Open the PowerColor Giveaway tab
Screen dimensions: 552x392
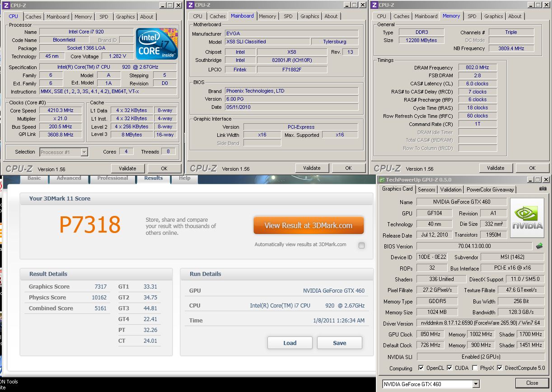(490, 190)
